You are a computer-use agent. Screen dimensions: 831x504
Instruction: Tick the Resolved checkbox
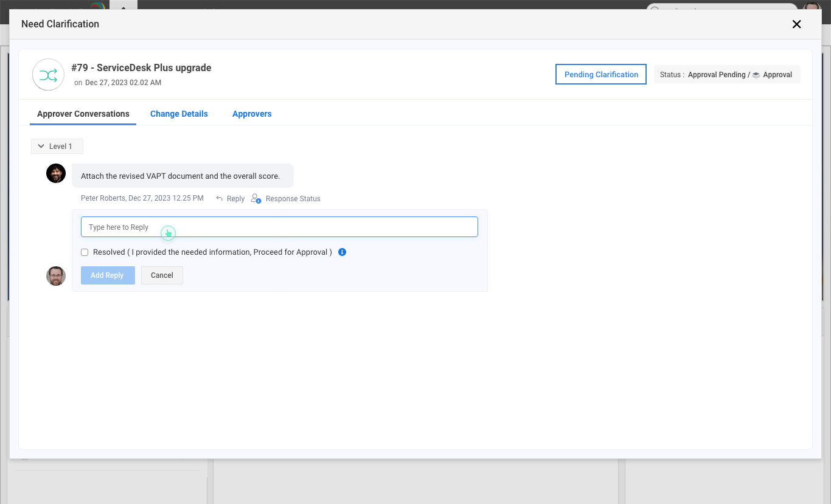85,252
